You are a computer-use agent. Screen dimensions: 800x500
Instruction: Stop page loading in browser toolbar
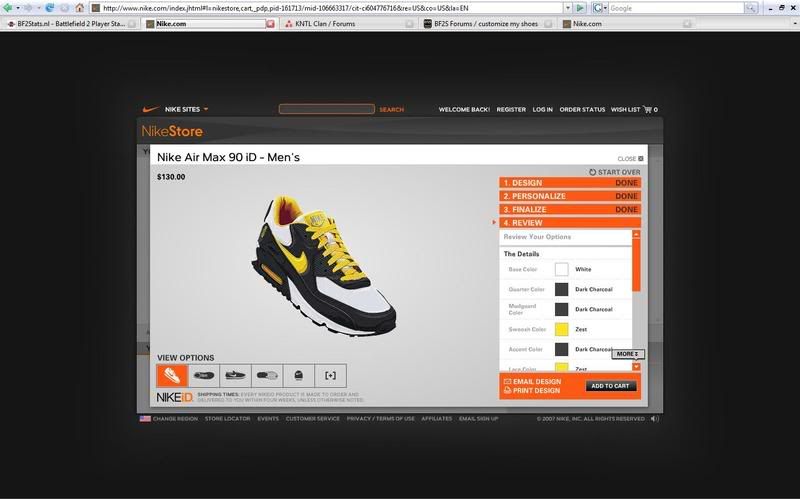point(64,8)
